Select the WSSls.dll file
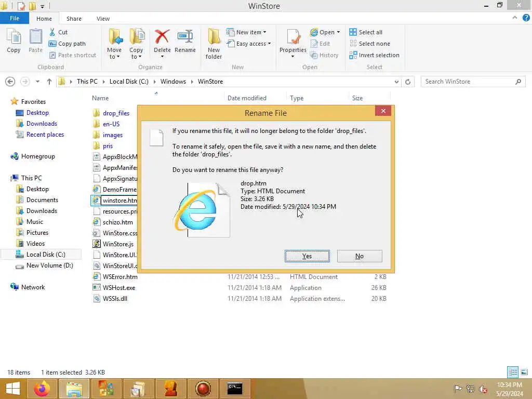Screen dimensions: 532x399 click(110, 299)
